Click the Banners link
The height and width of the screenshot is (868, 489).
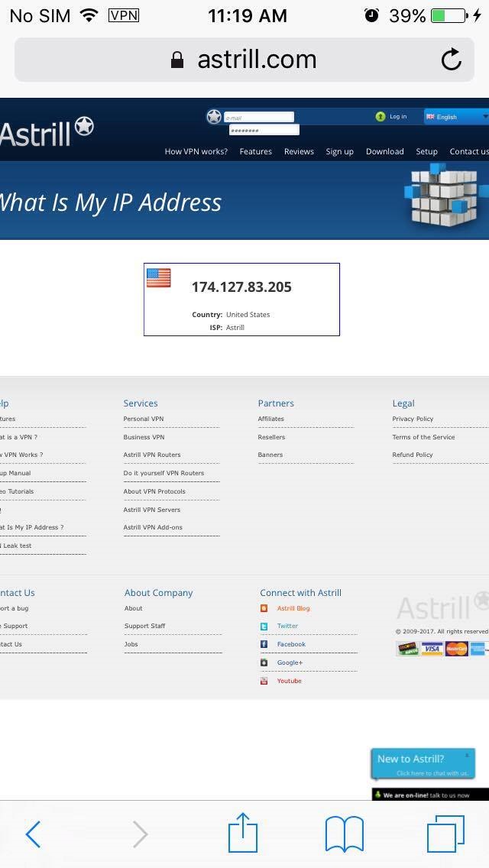coord(270,455)
